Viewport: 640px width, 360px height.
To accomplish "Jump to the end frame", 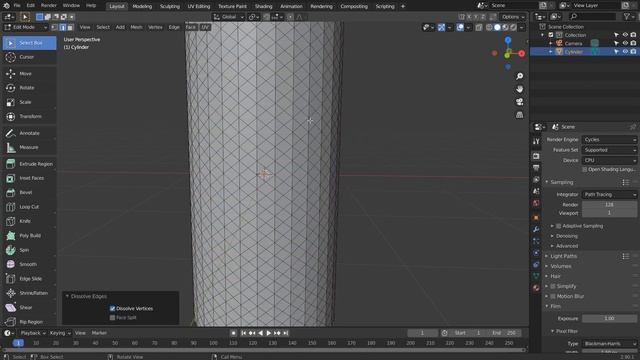I will [x=286, y=333].
